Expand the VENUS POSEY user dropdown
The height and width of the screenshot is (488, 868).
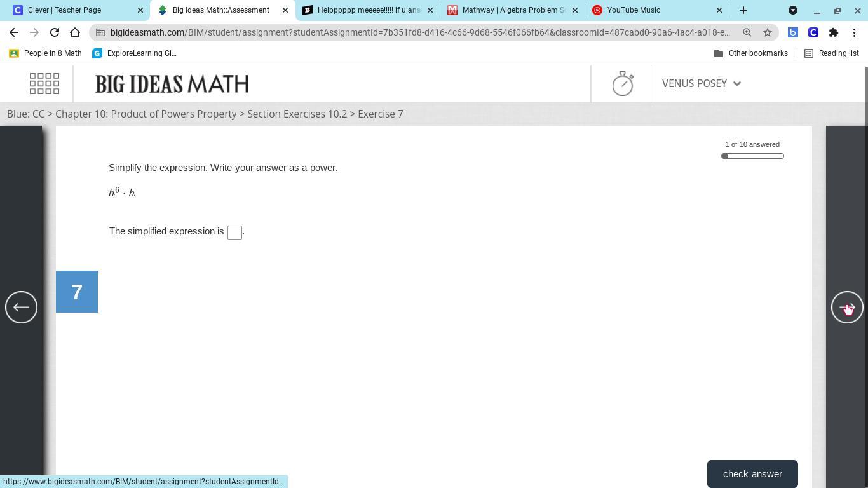702,83
